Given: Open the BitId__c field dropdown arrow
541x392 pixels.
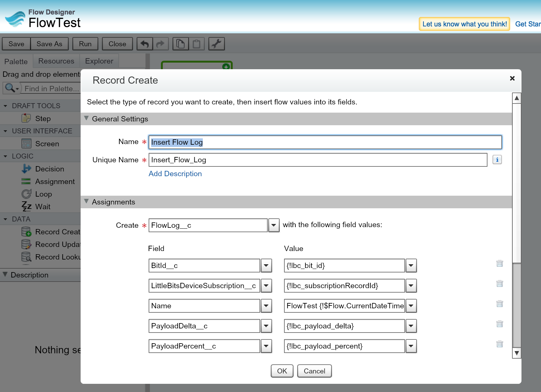Looking at the screenshot, I should tap(266, 266).
